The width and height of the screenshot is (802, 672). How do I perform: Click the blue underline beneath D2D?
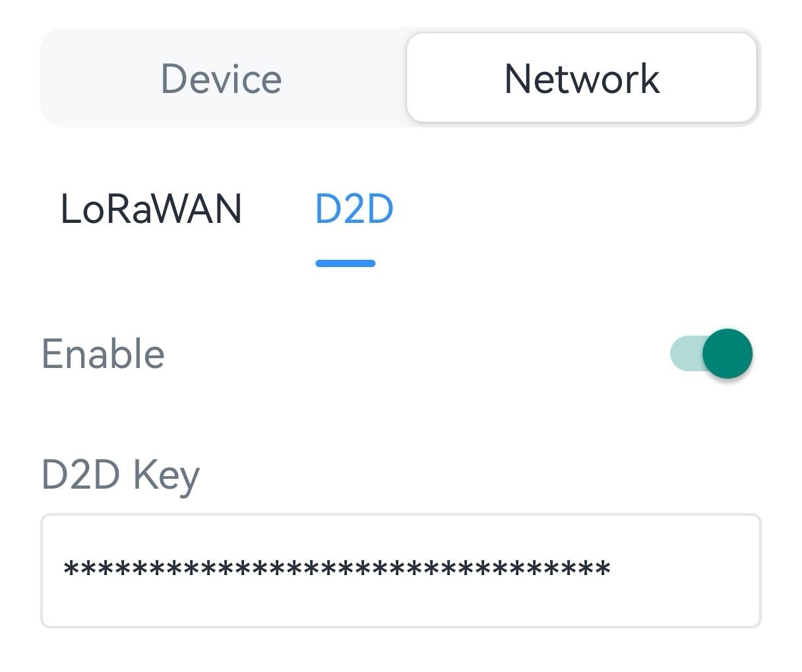coord(346,264)
